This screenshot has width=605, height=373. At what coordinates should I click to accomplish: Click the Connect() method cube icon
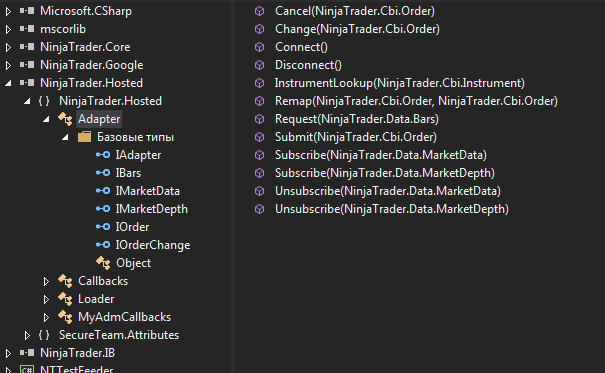(260, 47)
